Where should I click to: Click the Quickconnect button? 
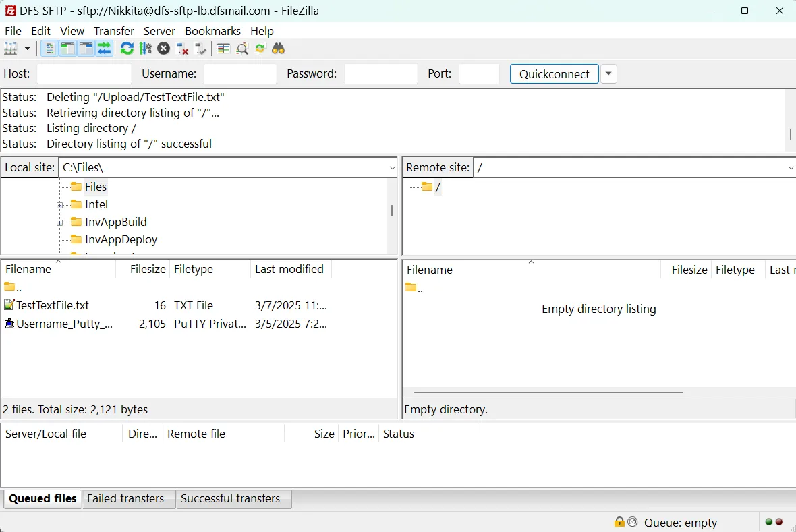pyautogui.click(x=555, y=74)
